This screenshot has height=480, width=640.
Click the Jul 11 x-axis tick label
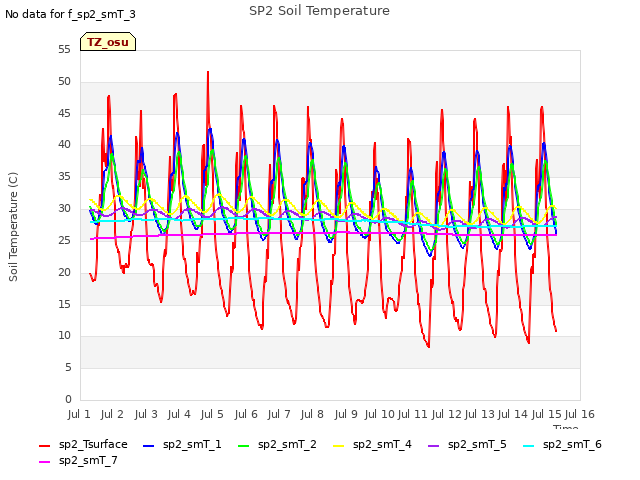tap(412, 414)
